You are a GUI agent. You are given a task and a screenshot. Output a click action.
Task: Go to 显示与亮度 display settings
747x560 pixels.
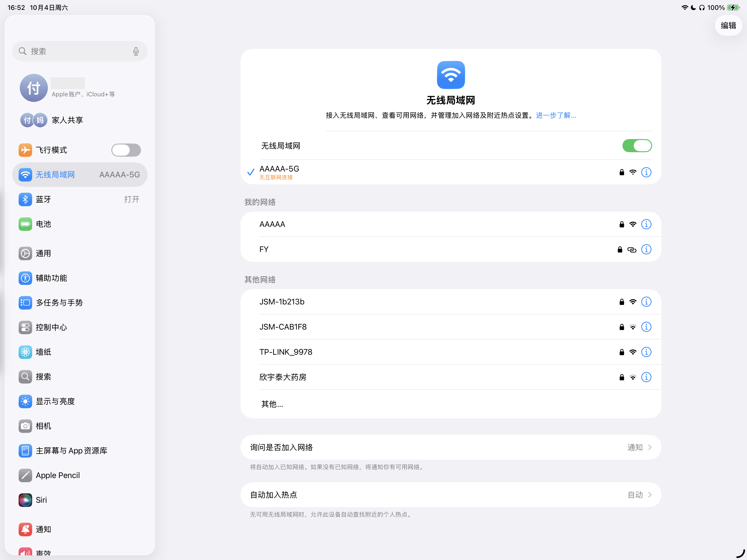(55, 401)
